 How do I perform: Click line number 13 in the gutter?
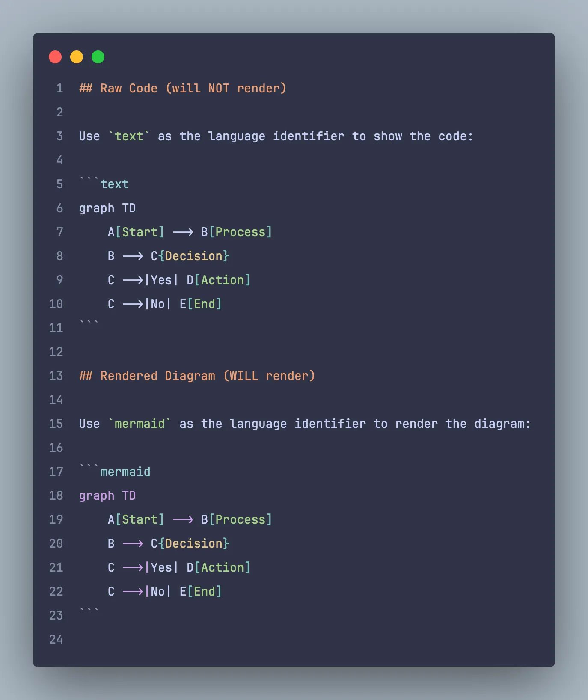click(55, 376)
